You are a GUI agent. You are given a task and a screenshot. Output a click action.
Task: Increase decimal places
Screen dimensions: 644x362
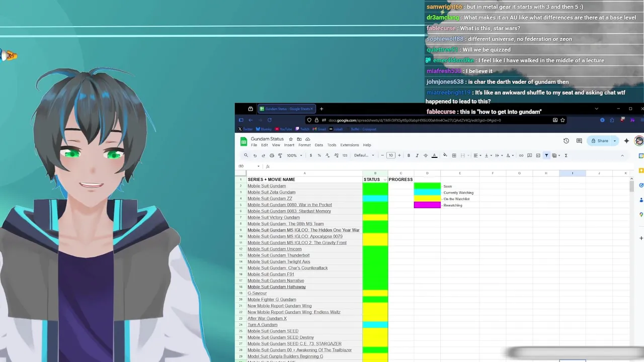(x=336, y=155)
